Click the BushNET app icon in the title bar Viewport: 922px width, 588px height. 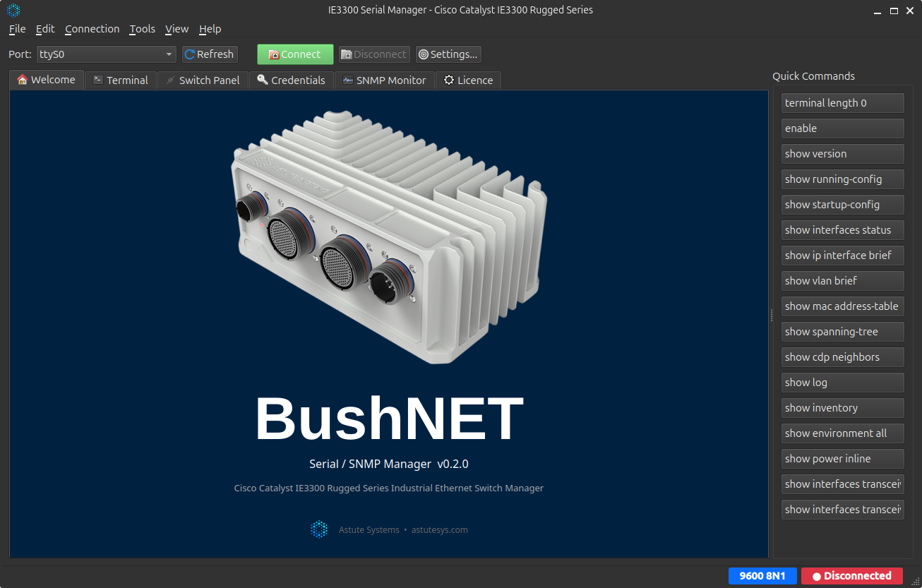click(x=11, y=10)
